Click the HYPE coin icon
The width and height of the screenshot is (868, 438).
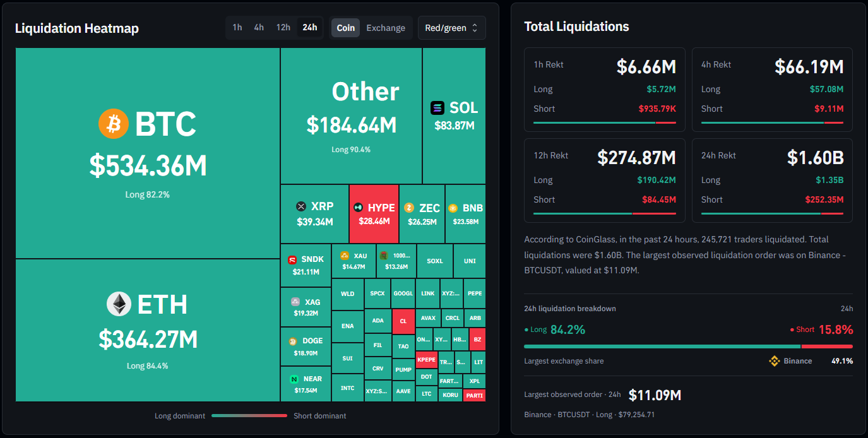click(359, 207)
